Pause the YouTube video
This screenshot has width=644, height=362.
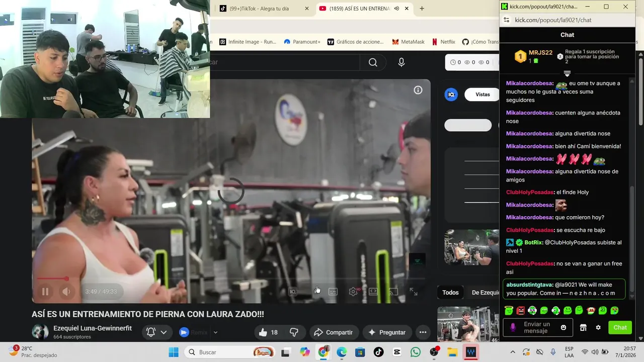tap(45, 292)
